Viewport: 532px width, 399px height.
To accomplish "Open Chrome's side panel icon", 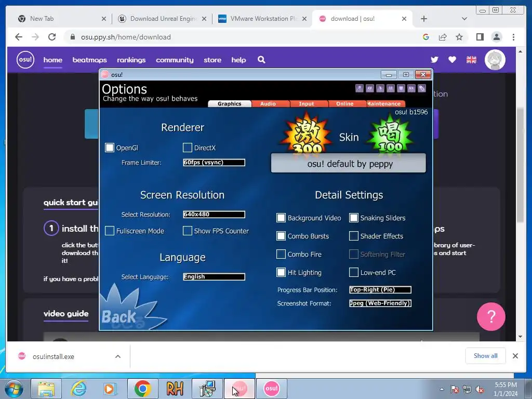I will (x=480, y=37).
